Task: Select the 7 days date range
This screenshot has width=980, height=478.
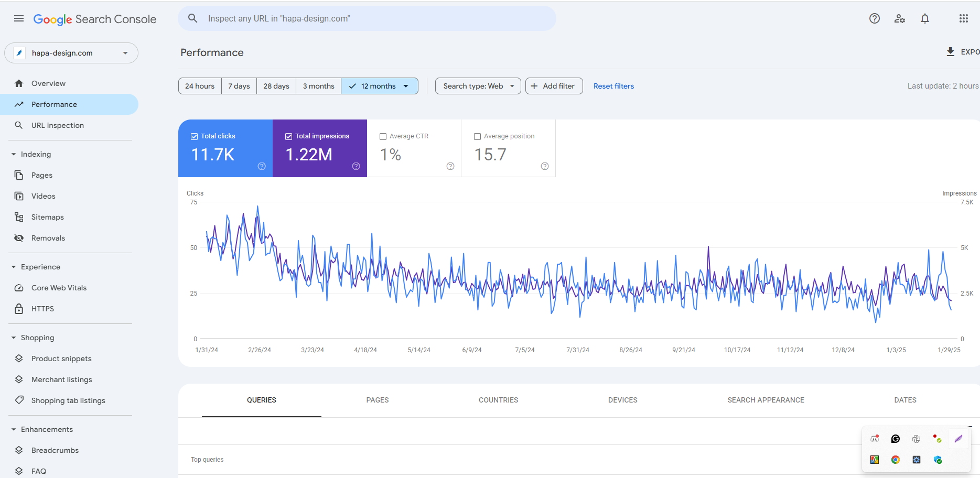Action: [239, 86]
